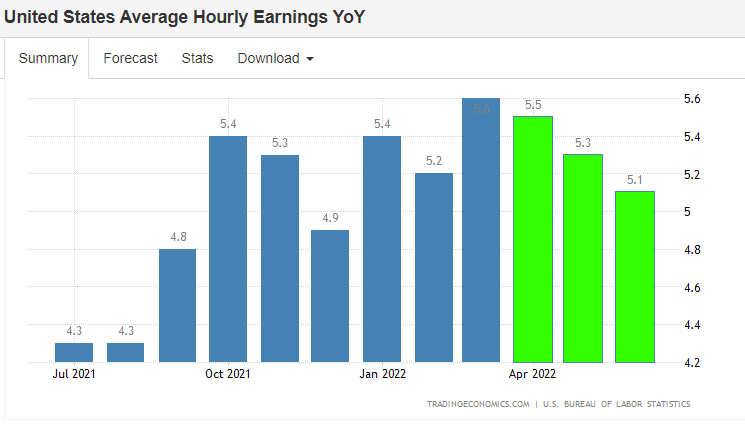Click the chart title United States Average Hourly Earnings
Screen dimensions: 745x442
tap(184, 18)
